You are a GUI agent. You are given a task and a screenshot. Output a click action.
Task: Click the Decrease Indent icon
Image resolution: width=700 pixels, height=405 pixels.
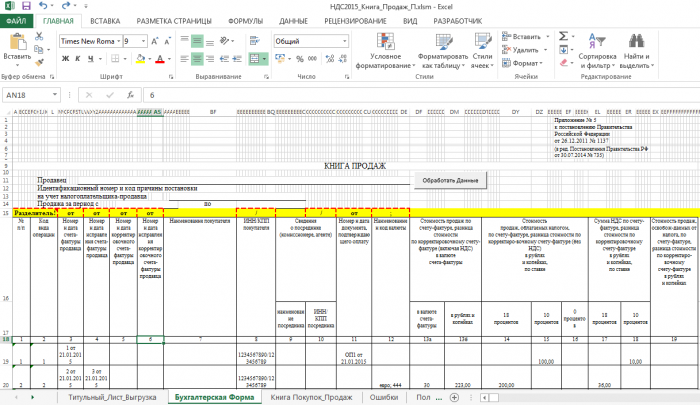point(224,58)
